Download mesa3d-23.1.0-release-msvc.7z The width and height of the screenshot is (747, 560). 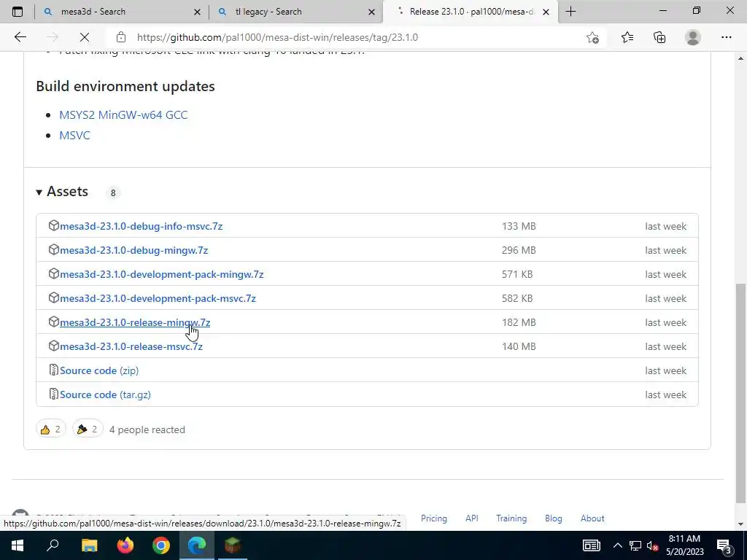(x=131, y=346)
